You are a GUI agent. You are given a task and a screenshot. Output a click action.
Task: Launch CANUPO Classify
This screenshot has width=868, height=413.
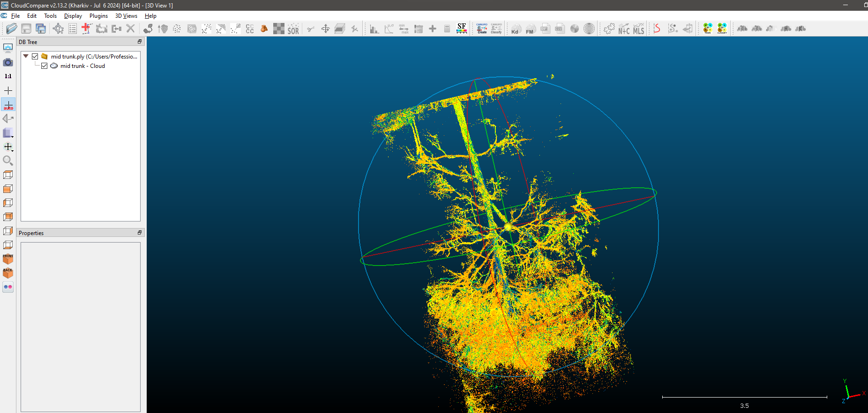496,29
